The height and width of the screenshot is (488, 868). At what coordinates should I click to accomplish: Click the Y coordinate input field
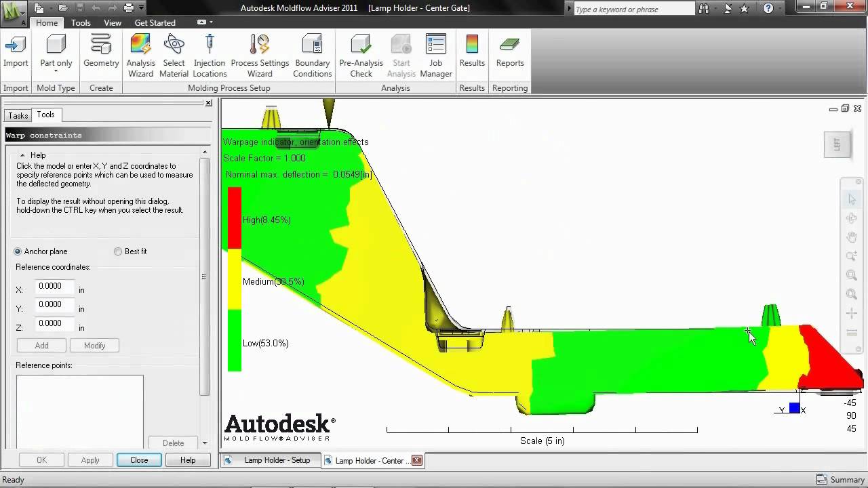[54, 305]
